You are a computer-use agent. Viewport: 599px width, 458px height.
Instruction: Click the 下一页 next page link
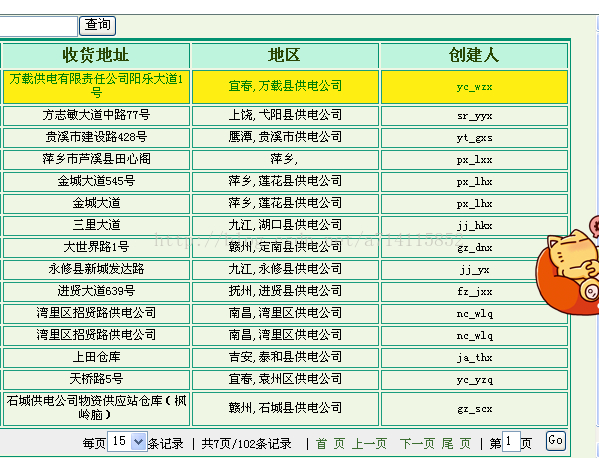tap(417, 444)
